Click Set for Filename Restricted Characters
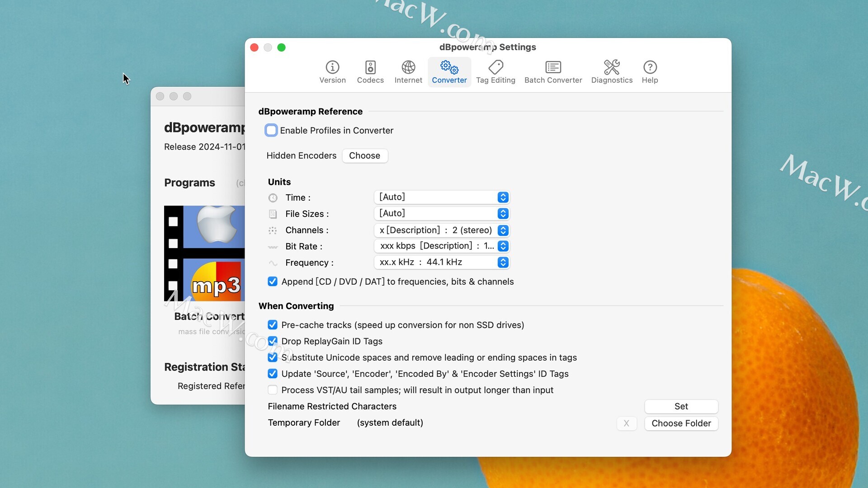The width and height of the screenshot is (868, 488). point(681,407)
